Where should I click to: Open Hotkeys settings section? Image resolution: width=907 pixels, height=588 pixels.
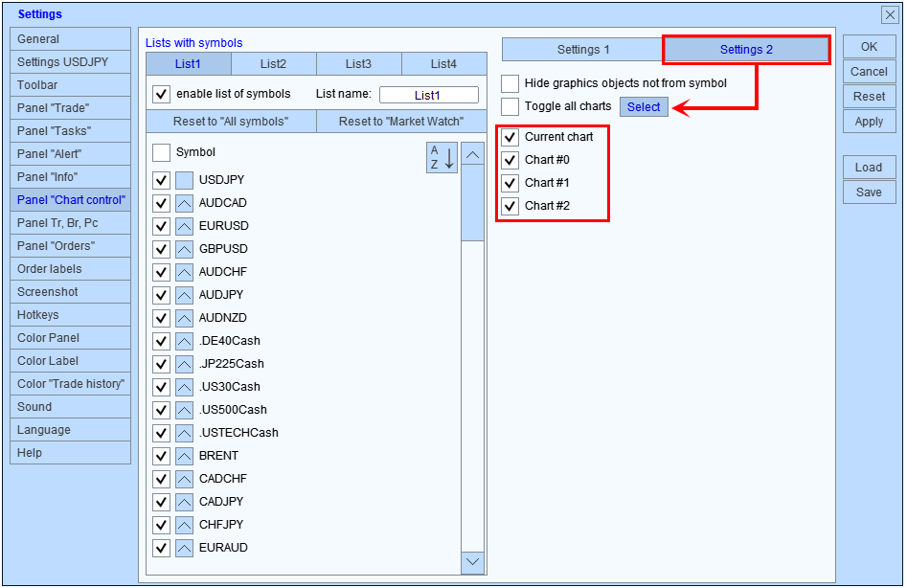pos(70,315)
